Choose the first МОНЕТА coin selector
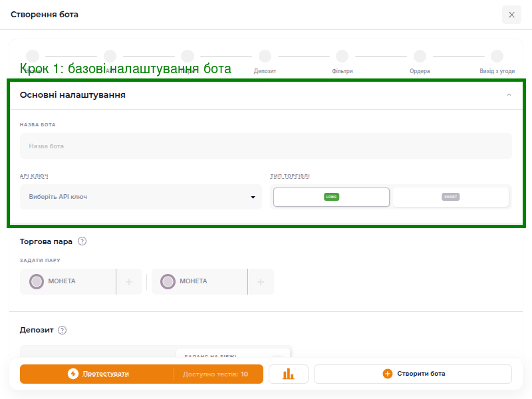This screenshot has width=532, height=399. (x=68, y=281)
